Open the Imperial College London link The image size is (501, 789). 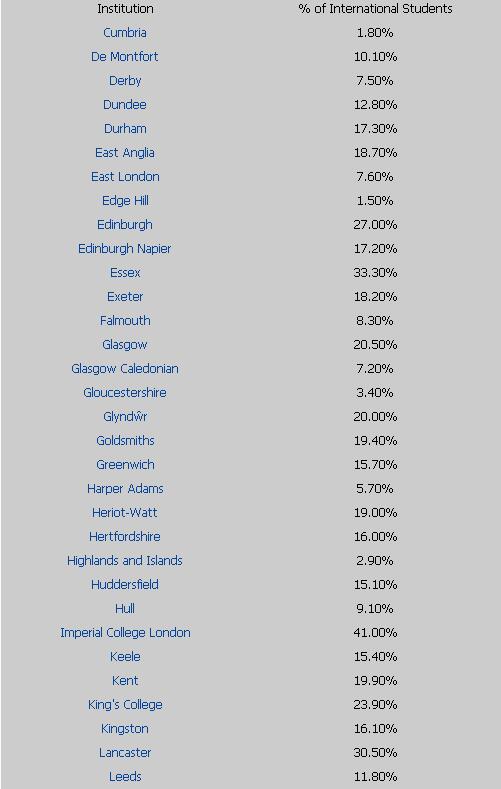click(x=125, y=633)
